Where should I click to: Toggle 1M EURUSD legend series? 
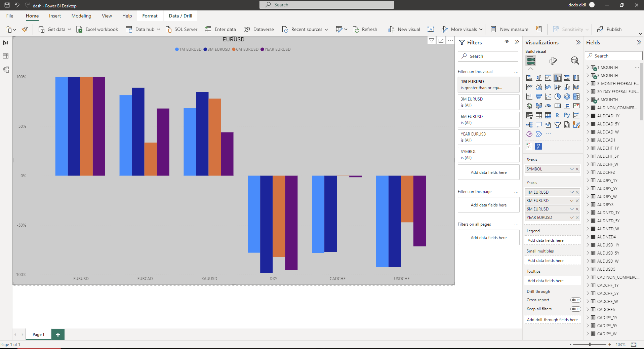coord(188,49)
